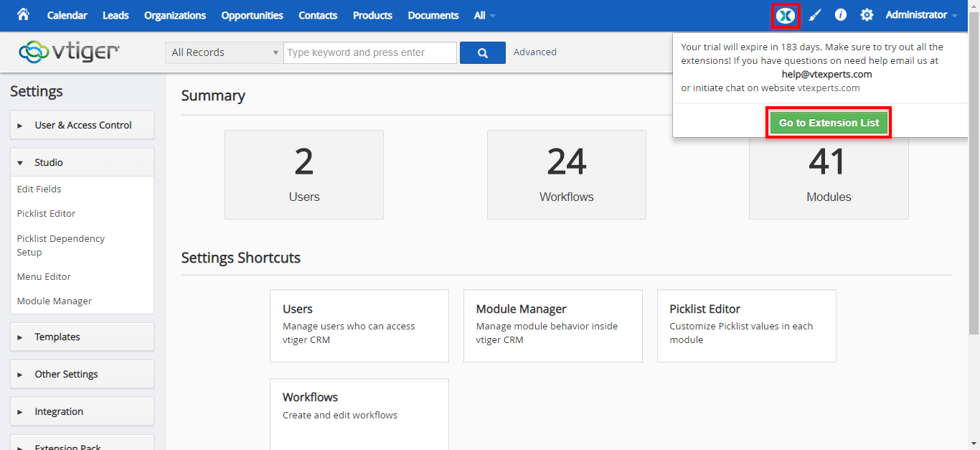Open the Users settings shortcut card
Viewport: 980px width, 450px height.
click(x=359, y=326)
